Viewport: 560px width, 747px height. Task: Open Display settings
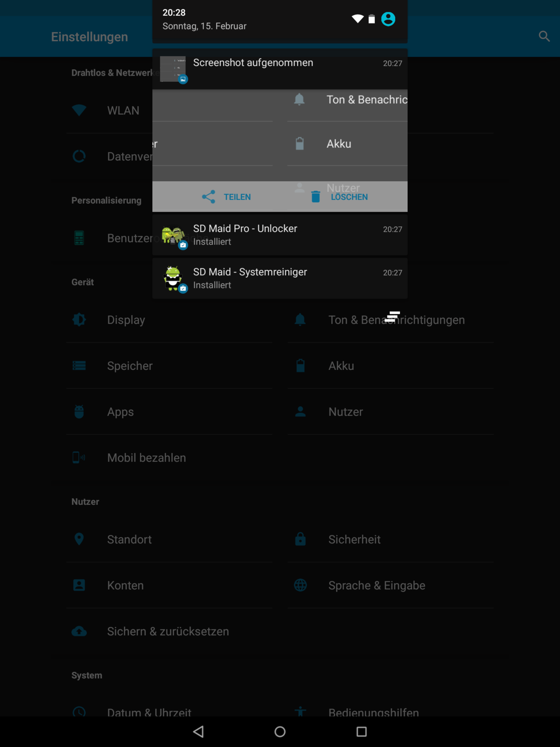pos(126,320)
